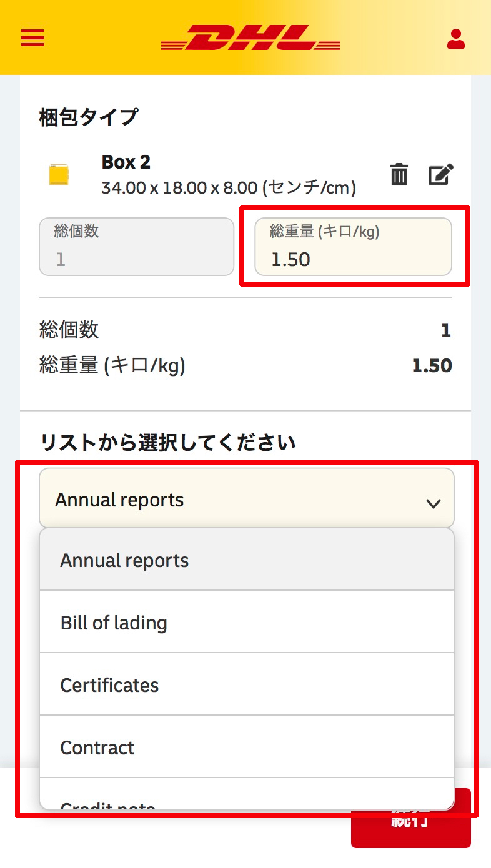This screenshot has height=868, width=491.
Task: Delete Box 2 using the trash icon
Action: 399,175
